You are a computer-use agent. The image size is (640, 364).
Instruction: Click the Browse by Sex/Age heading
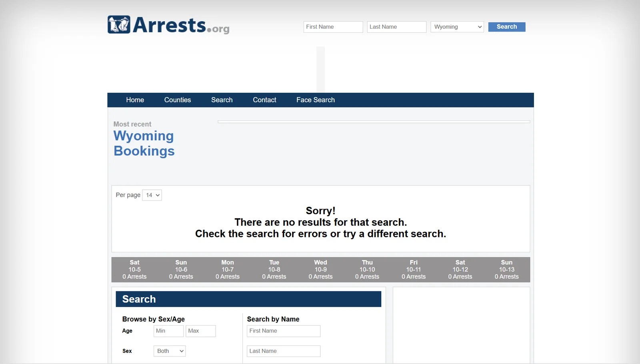pos(154,319)
